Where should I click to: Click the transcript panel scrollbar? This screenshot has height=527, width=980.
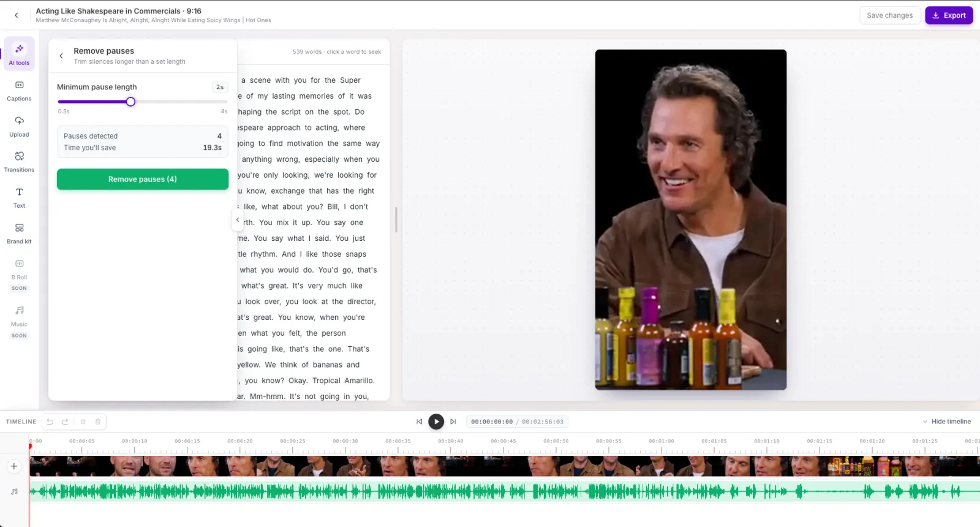[x=396, y=219]
